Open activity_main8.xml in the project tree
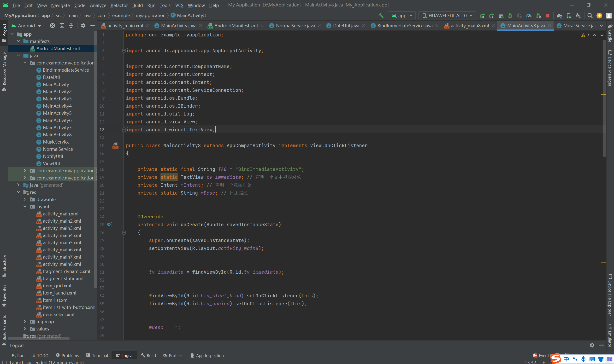The width and height of the screenshot is (614, 364). pyautogui.click(x=62, y=264)
